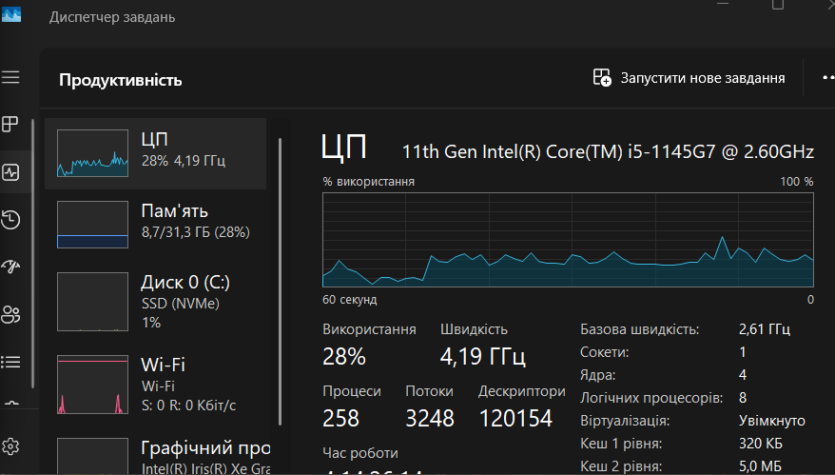Open the Users page icon

[x=11, y=314]
